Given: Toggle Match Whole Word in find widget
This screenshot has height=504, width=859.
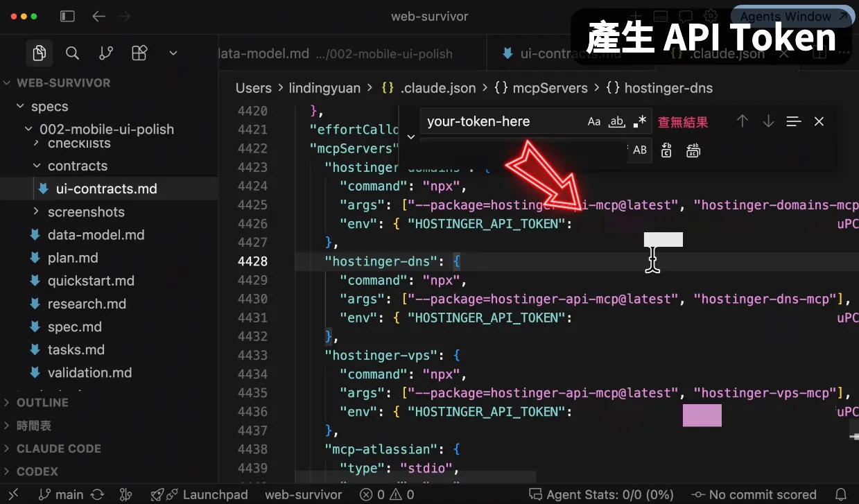Looking at the screenshot, I should 616,121.
